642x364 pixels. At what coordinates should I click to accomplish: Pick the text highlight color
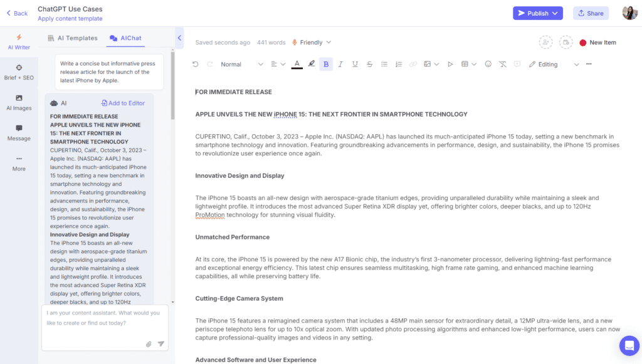click(x=312, y=64)
